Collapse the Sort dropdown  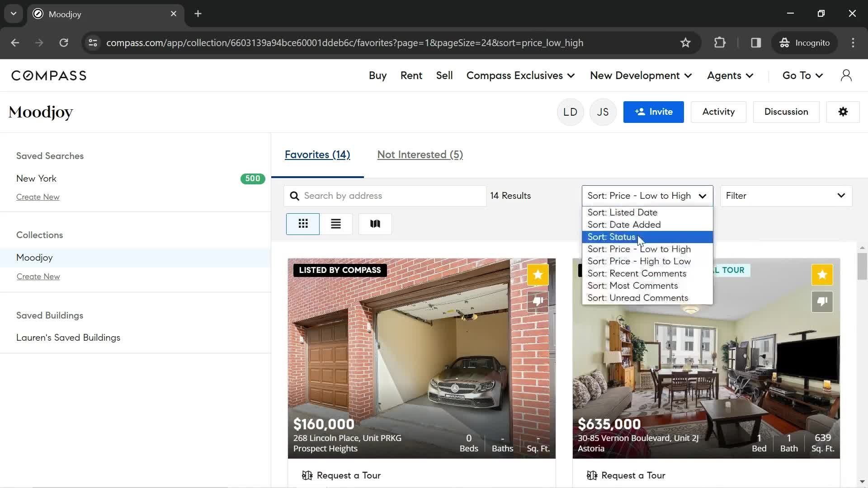point(647,196)
